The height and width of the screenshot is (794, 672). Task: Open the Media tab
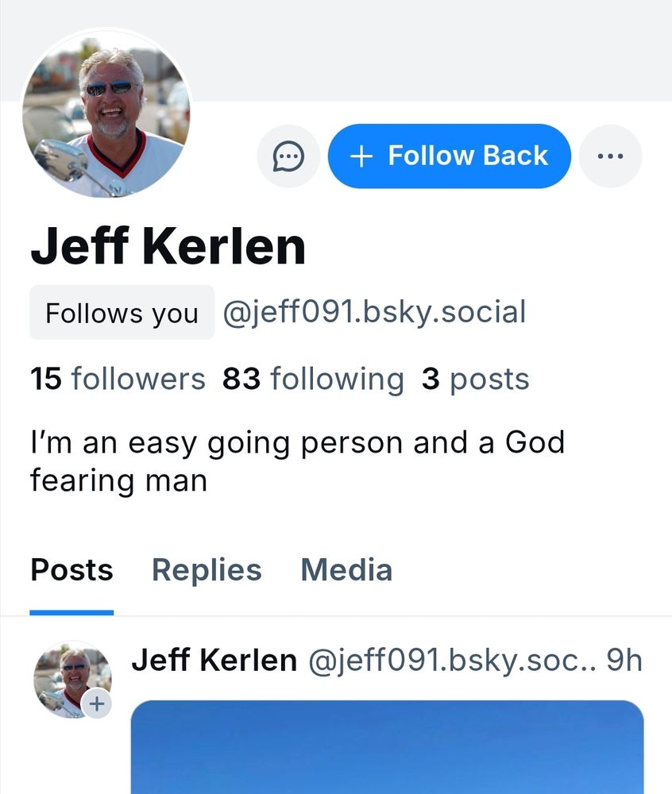click(346, 570)
